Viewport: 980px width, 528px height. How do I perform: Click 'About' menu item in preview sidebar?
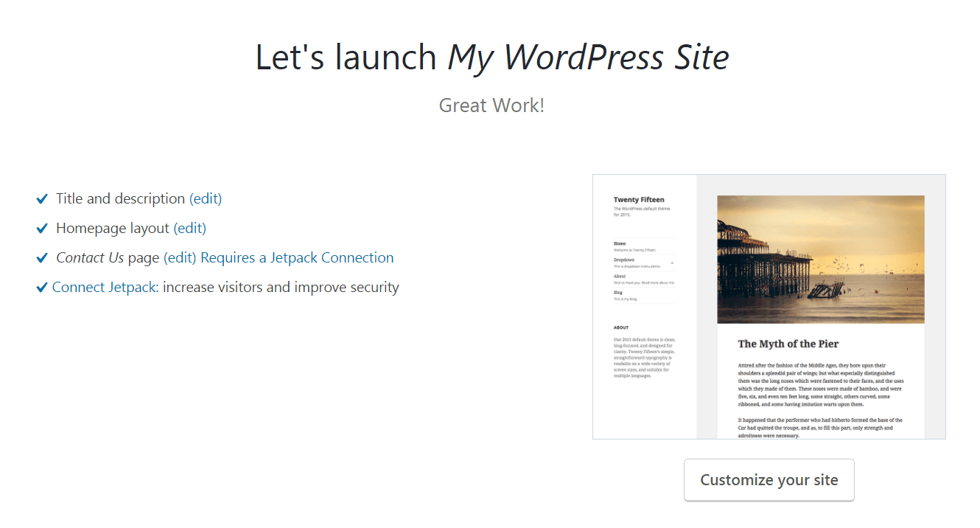click(620, 276)
